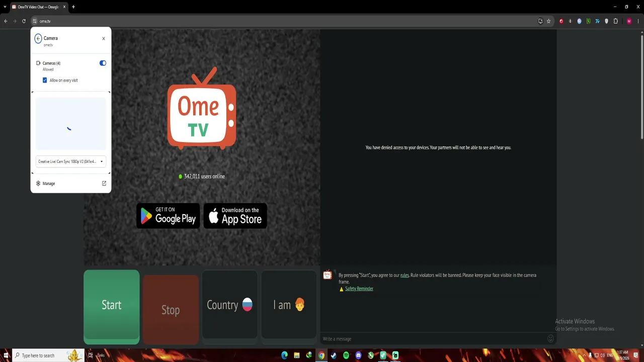
Task: Close the OmeTV browser tab
Action: tap(64, 7)
